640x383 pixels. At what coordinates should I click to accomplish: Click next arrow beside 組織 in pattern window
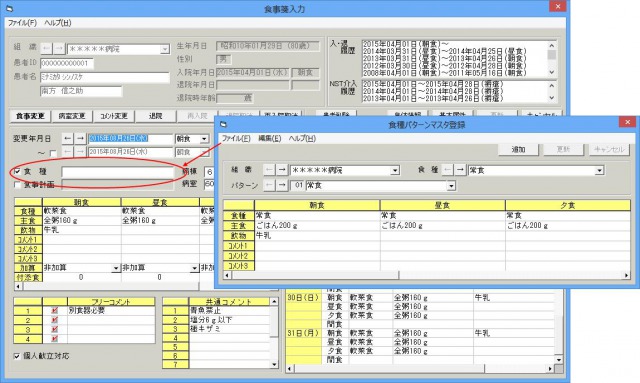coord(282,170)
